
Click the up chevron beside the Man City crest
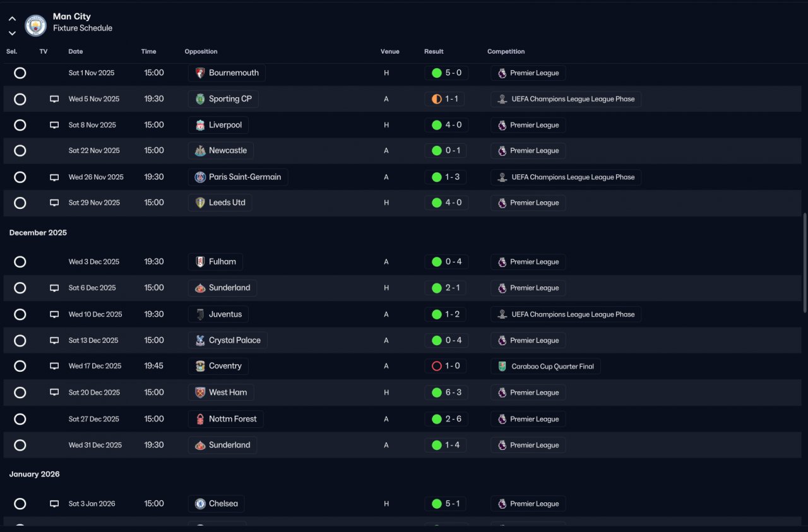12,19
